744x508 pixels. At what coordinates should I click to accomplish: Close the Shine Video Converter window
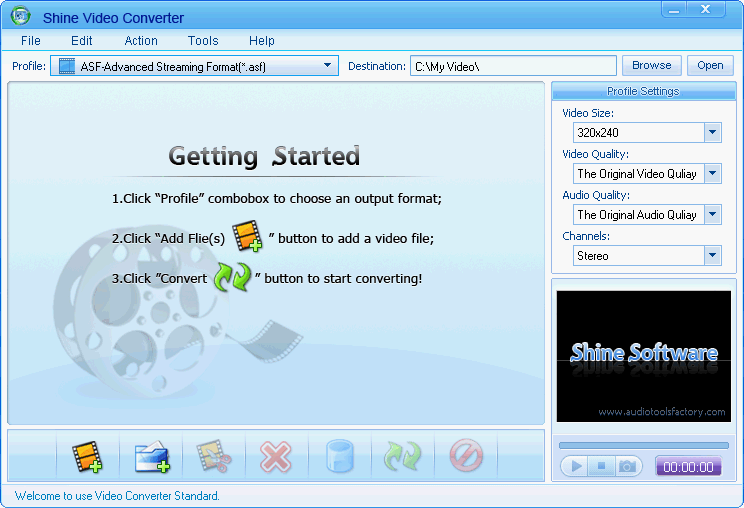706,9
